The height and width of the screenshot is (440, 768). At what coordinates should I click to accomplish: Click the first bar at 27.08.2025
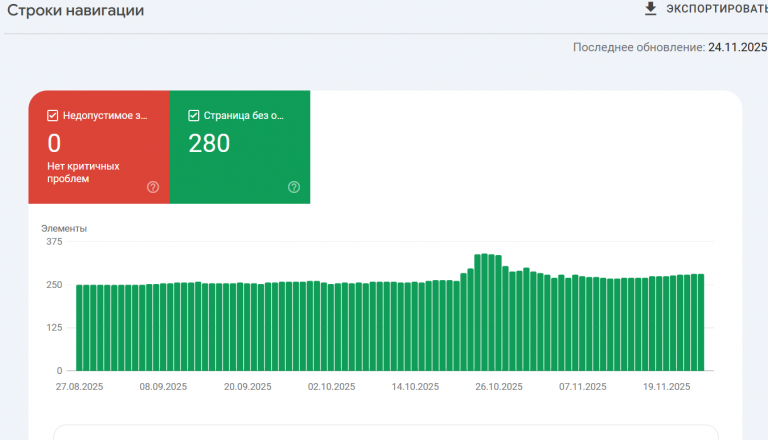point(79,328)
